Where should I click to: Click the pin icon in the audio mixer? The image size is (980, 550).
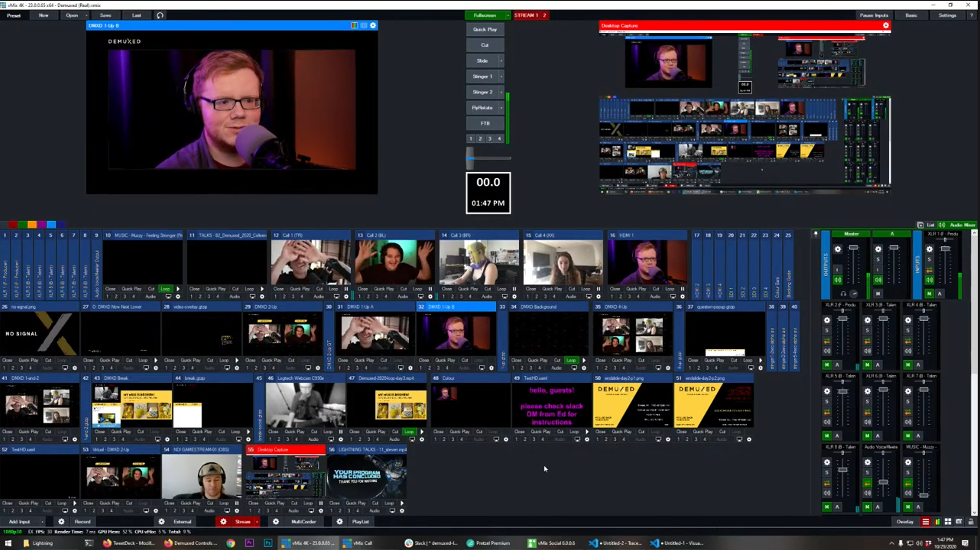tap(815, 234)
